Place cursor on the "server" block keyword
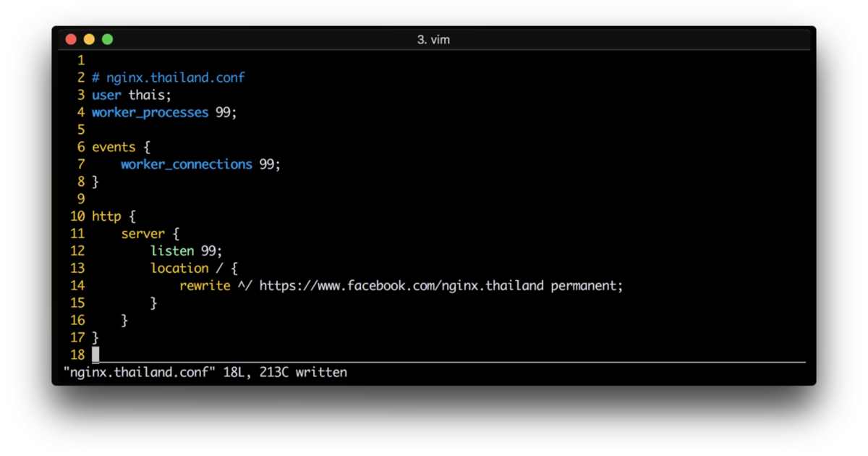 (x=142, y=234)
